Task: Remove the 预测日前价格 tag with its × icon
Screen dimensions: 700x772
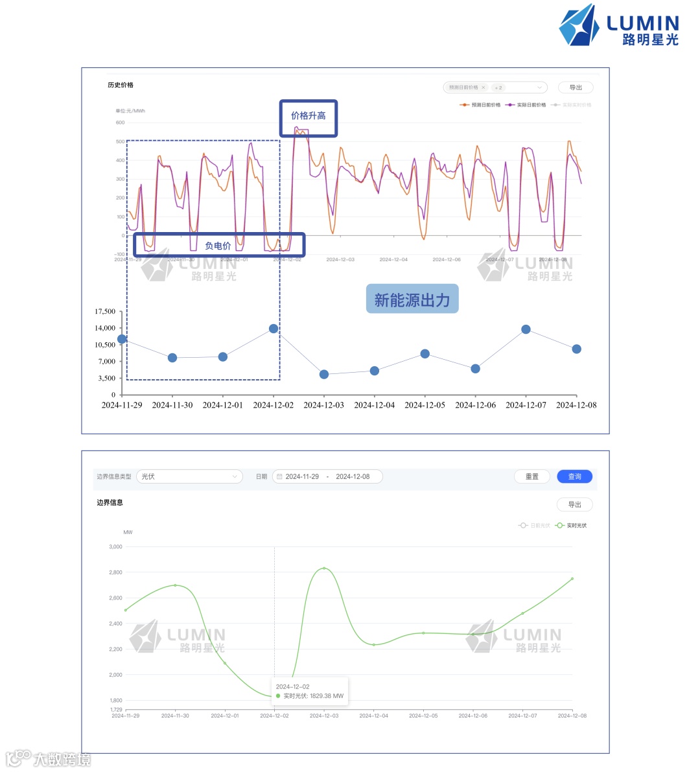Action: point(484,88)
